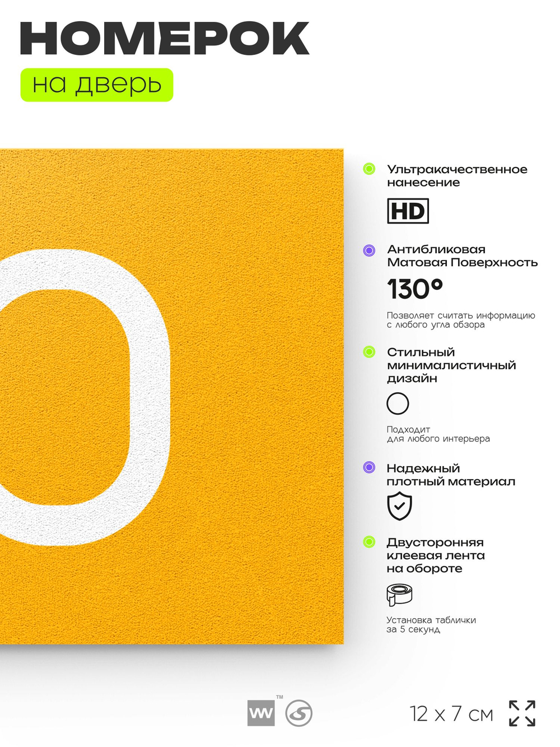This screenshot has height=747, width=560.
Task: Click green bullet beside Двусторонняя клеевая лента
Action: click(x=369, y=542)
